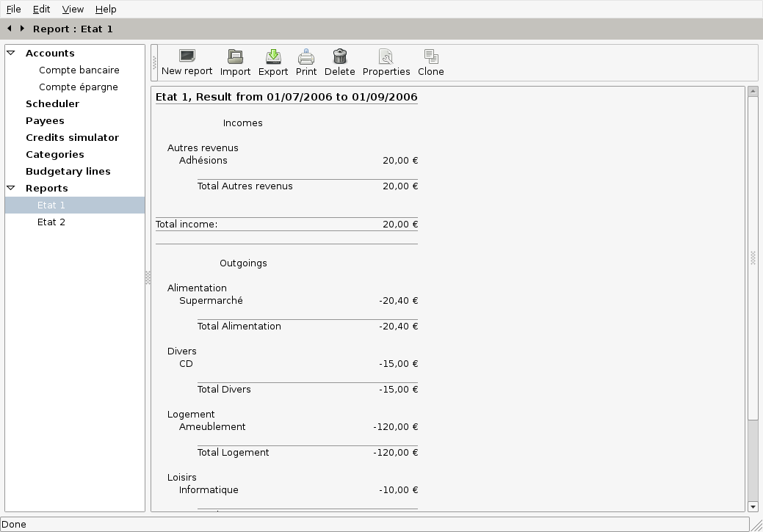Go to the Scheduler section
The height and width of the screenshot is (532, 763).
click(x=52, y=103)
